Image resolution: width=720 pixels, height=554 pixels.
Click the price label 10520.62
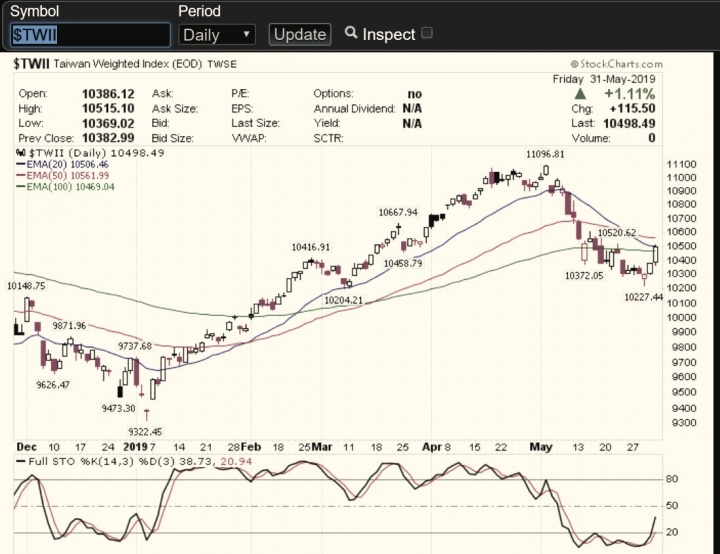[x=617, y=233]
